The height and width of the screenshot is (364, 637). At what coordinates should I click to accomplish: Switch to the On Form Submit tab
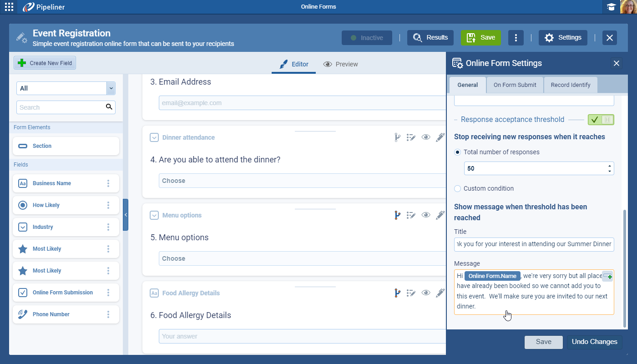coord(515,85)
